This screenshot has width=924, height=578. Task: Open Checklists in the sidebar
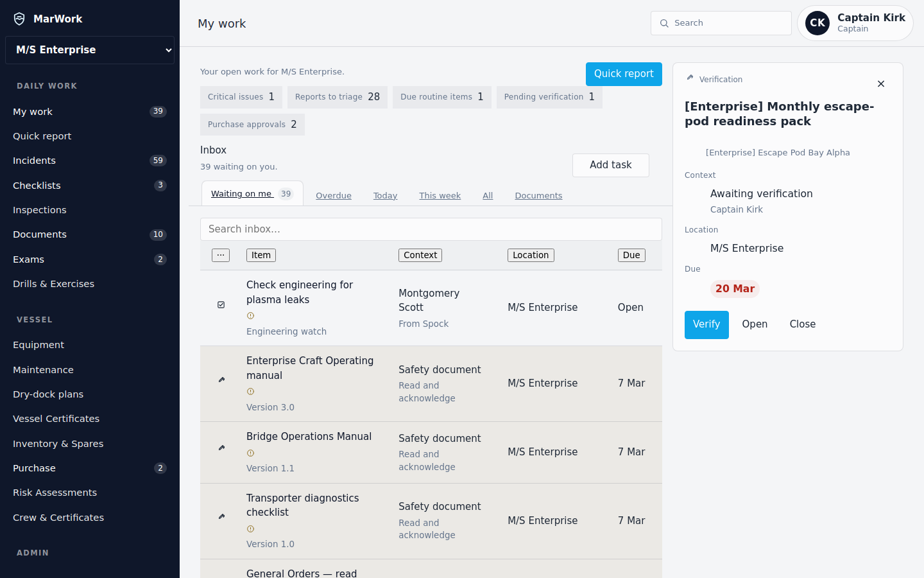90,186
